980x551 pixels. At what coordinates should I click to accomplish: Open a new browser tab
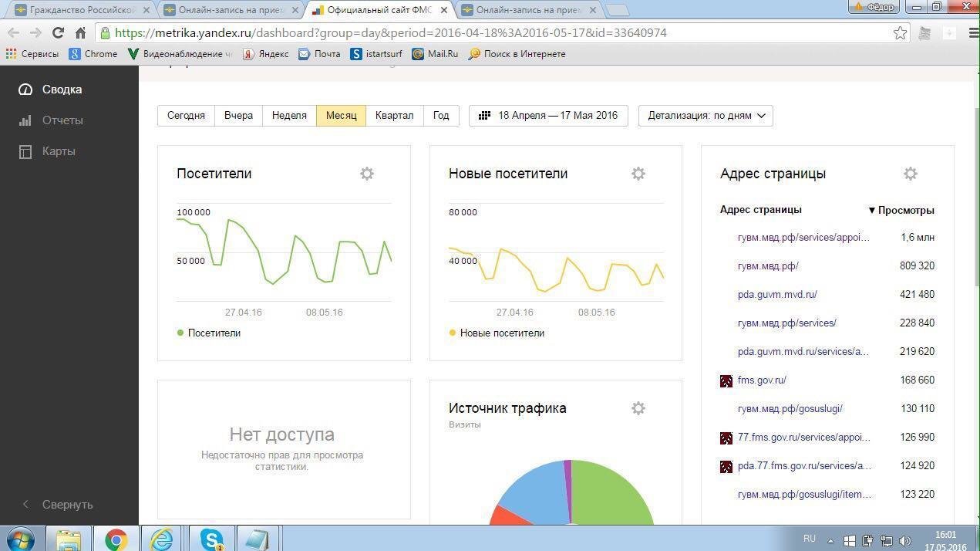(x=618, y=10)
